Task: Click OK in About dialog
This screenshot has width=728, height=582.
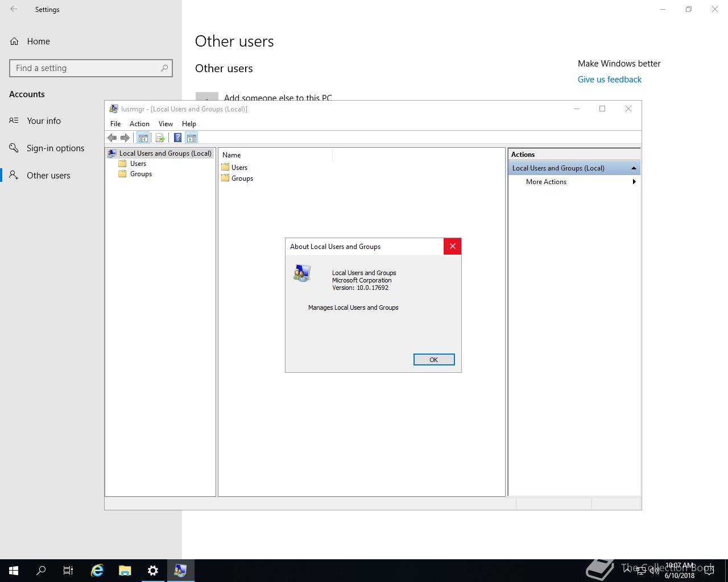Action: (x=434, y=360)
